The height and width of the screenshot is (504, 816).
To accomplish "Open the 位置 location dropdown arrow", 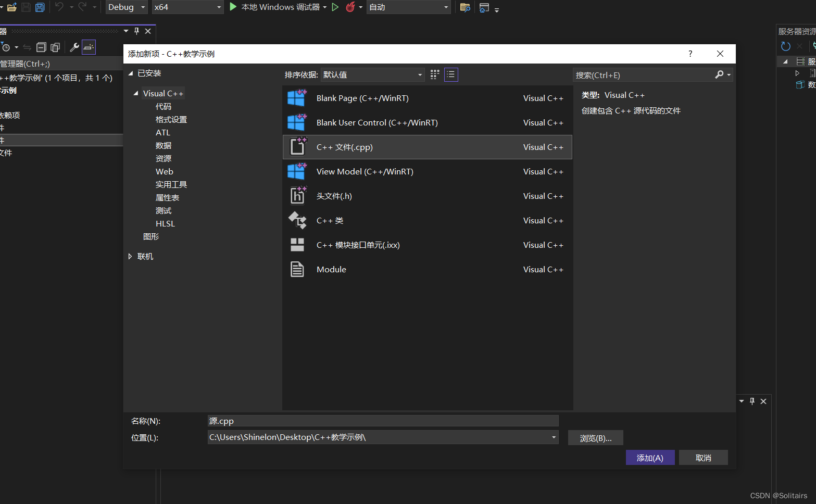I will [x=554, y=437].
